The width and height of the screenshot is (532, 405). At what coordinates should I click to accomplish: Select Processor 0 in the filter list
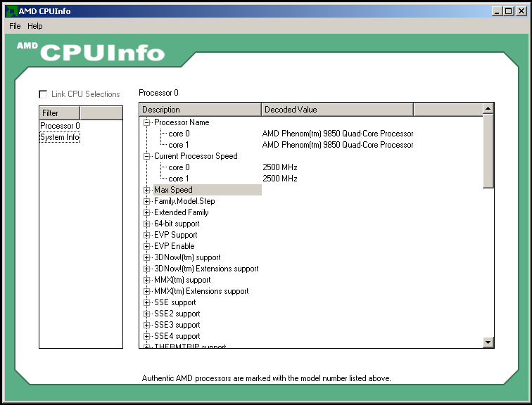60,126
